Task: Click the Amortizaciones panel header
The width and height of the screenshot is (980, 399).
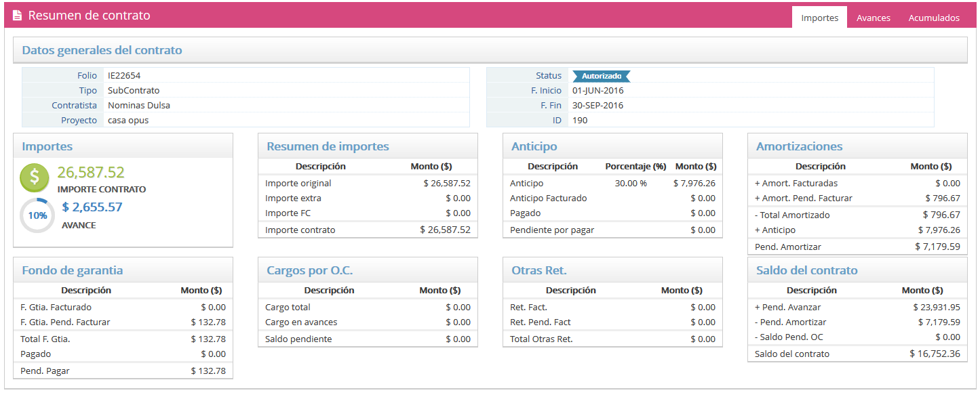Action: point(799,146)
